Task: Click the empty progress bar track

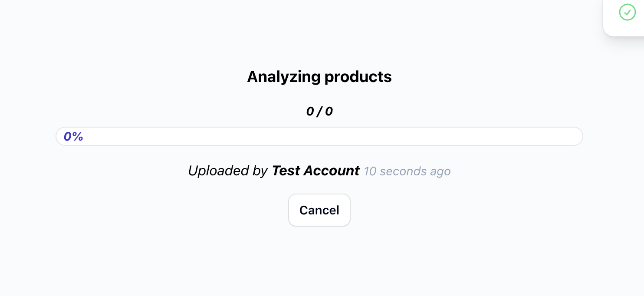Action: pos(319,136)
